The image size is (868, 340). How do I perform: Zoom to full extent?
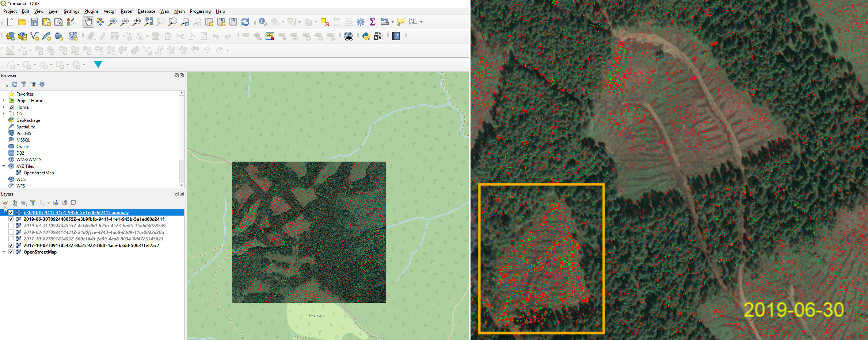149,22
